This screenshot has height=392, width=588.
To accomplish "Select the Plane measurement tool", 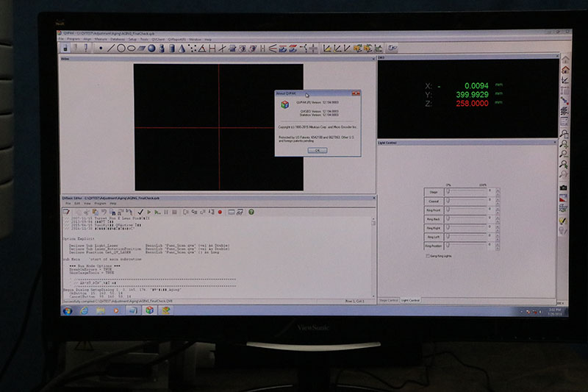I will click(141, 49).
